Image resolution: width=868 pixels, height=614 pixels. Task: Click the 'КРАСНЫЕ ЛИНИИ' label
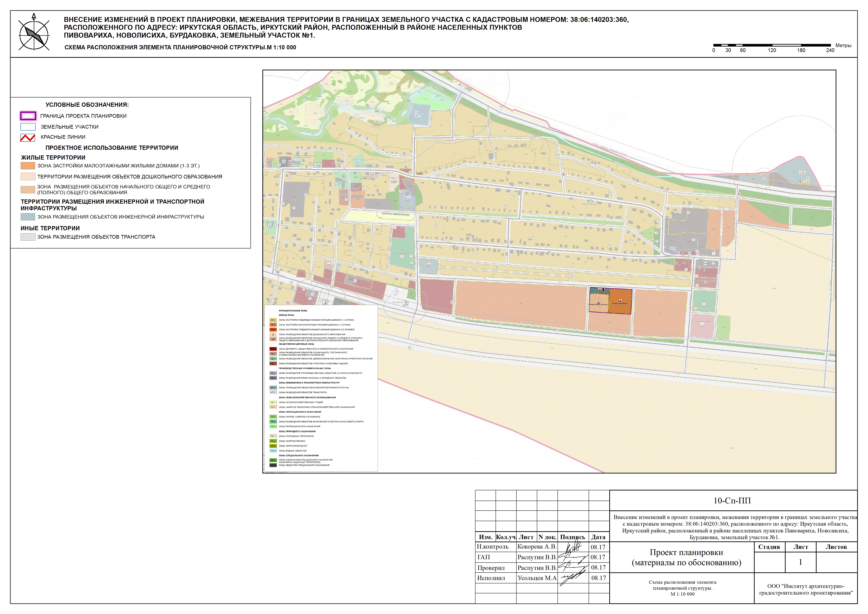tap(63, 137)
